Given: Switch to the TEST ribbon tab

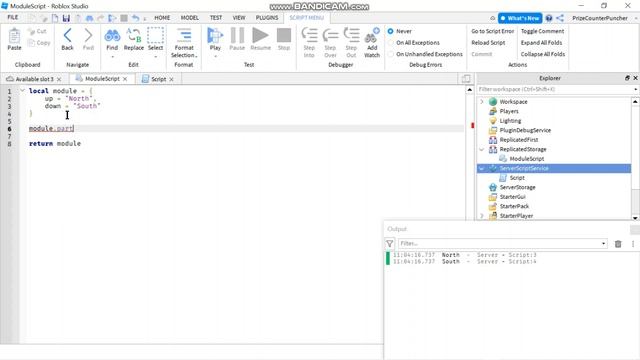Looking at the screenshot, I should click(216, 18).
